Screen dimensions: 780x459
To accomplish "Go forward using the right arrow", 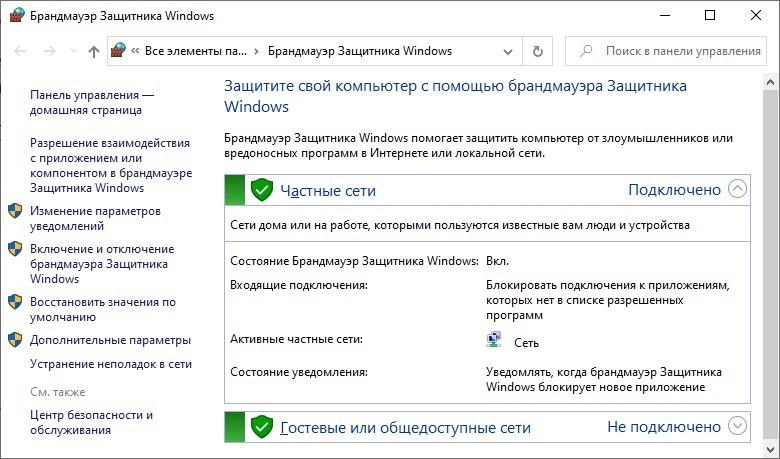I will [x=50, y=51].
